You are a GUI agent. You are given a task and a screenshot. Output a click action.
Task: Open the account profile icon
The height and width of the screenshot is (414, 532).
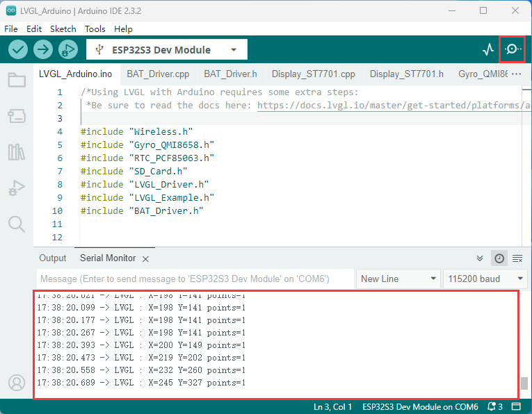[17, 383]
